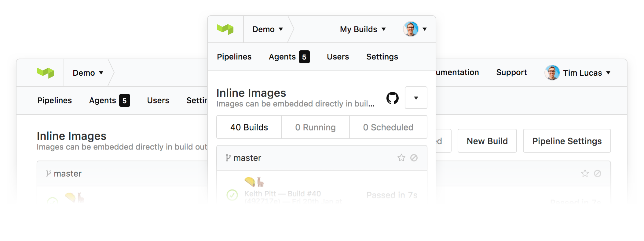
Task: Open the Pipelines tab in the back panel
Action: pos(54,100)
